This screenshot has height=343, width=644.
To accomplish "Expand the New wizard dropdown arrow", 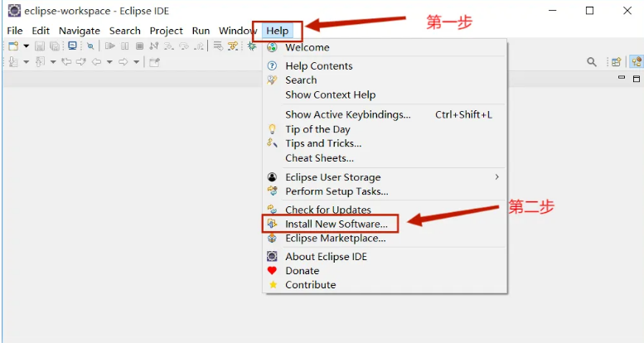I will [27, 46].
